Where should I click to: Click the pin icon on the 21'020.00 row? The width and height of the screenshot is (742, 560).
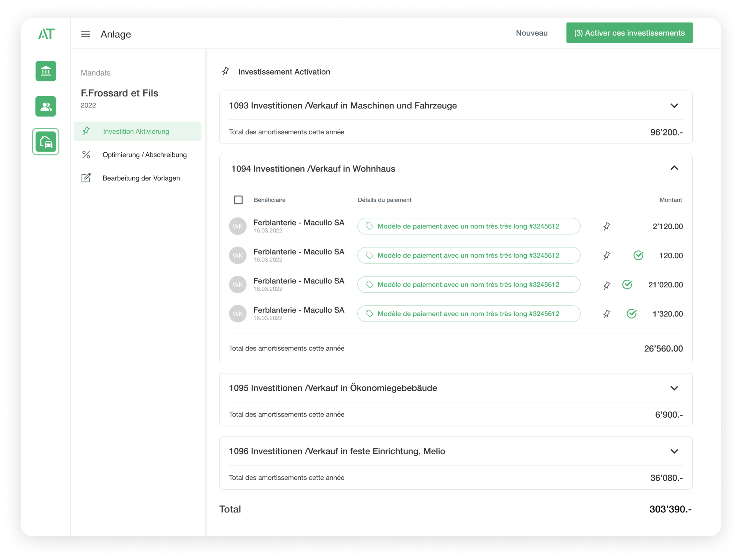pyautogui.click(x=607, y=285)
